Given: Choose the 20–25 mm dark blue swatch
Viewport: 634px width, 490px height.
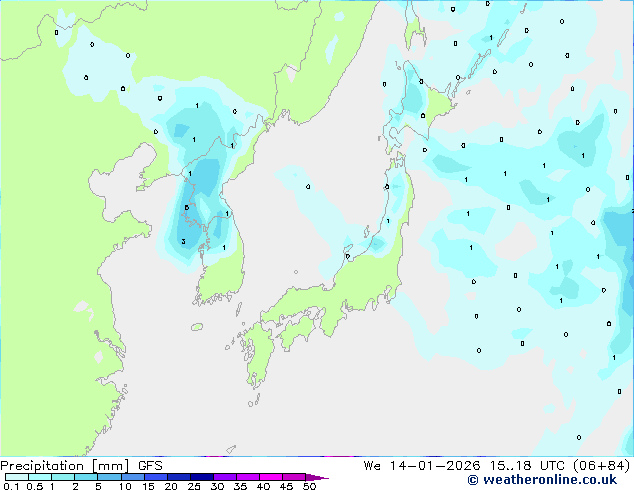Looking at the screenshot, I should pyautogui.click(x=178, y=477).
